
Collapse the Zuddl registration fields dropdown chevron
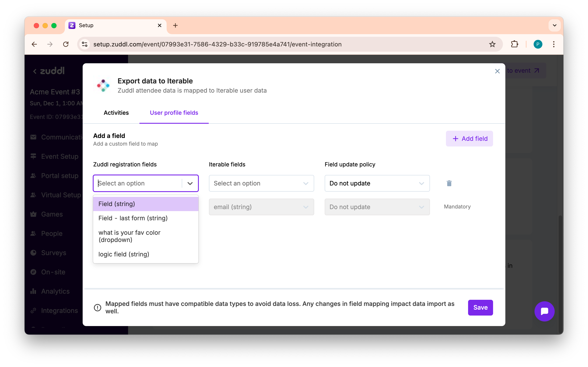[190, 183]
